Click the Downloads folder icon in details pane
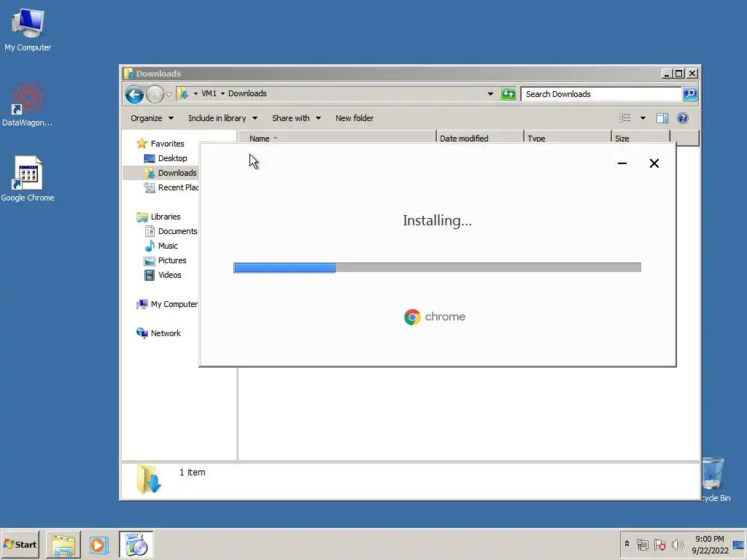This screenshot has height=560, width=747. pyautogui.click(x=149, y=479)
